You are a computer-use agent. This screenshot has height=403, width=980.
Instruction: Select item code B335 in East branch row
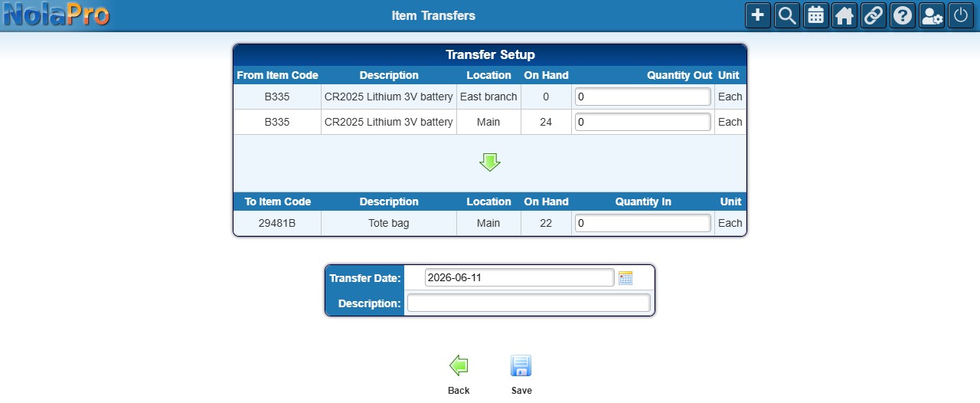pos(277,97)
